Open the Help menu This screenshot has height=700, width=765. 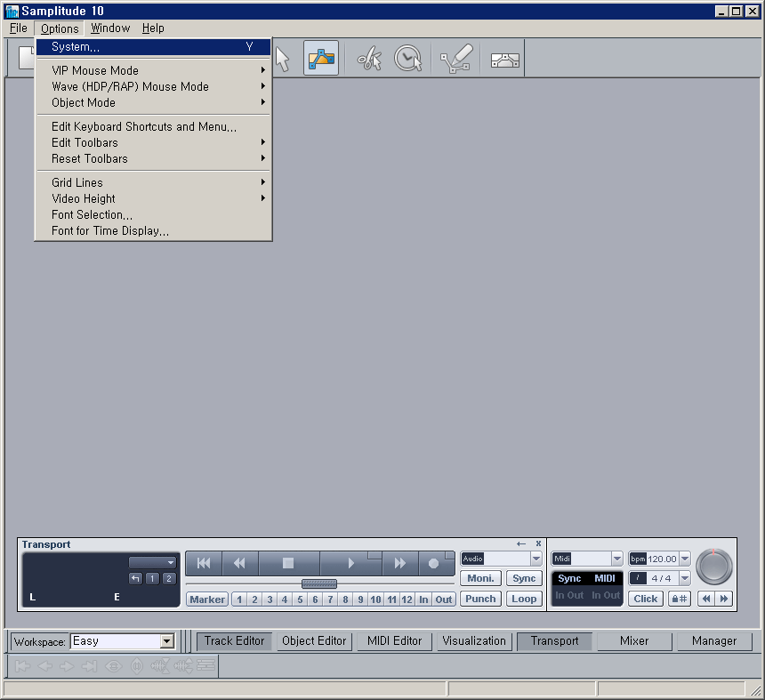tap(153, 28)
